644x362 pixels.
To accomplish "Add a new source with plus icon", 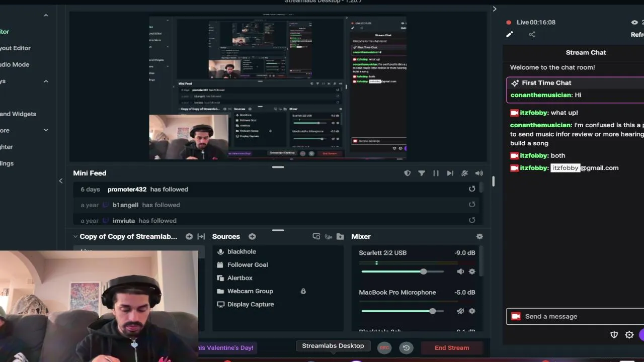I will click(x=252, y=236).
